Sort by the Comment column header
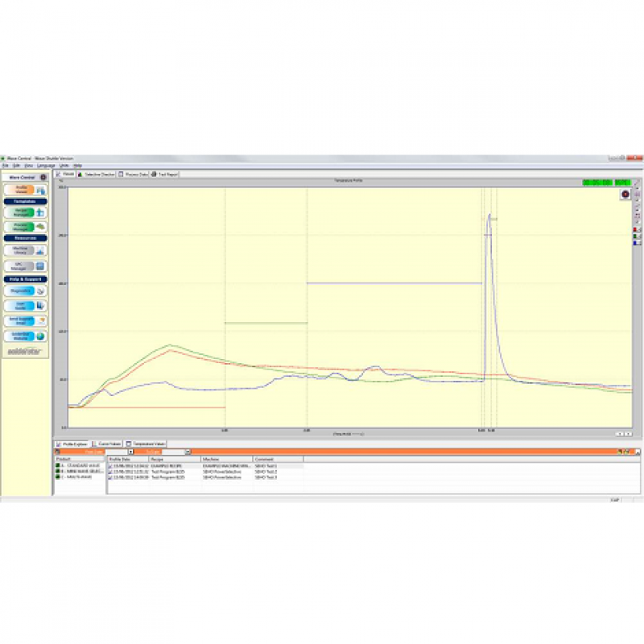The image size is (644, 644). (x=278, y=459)
